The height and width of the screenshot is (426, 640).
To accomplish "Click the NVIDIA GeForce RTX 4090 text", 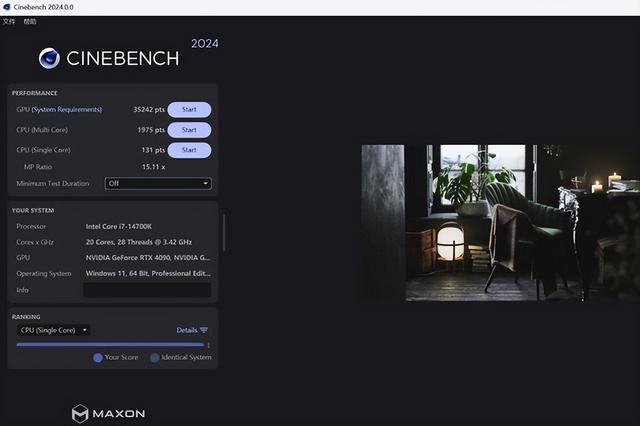I will click(148, 257).
